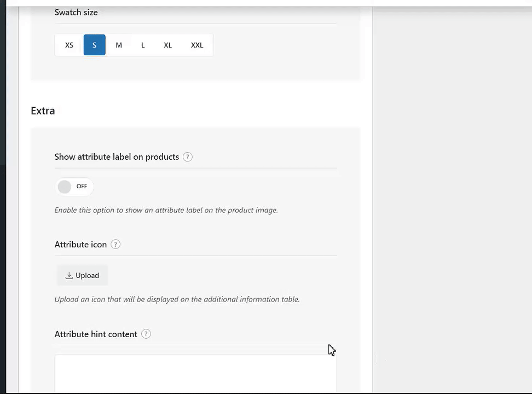The height and width of the screenshot is (394, 532).
Task: Enable Show attribute label on products switch
Action: 74,187
